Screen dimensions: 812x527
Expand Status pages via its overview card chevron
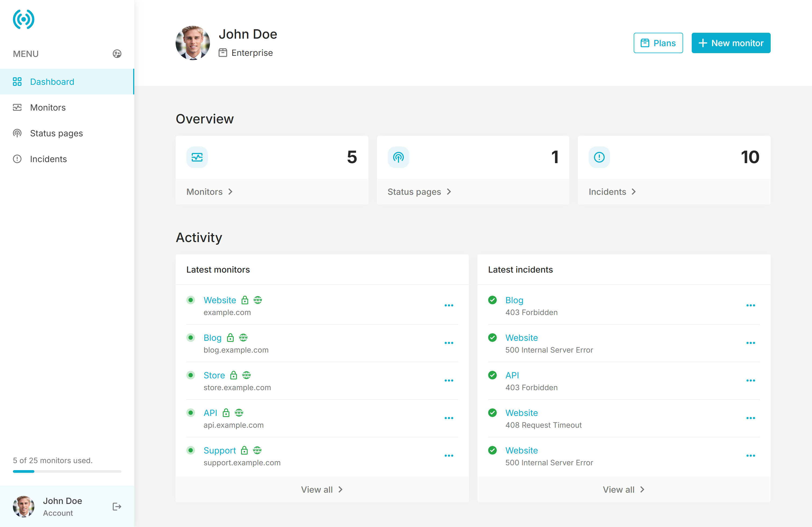(x=449, y=192)
